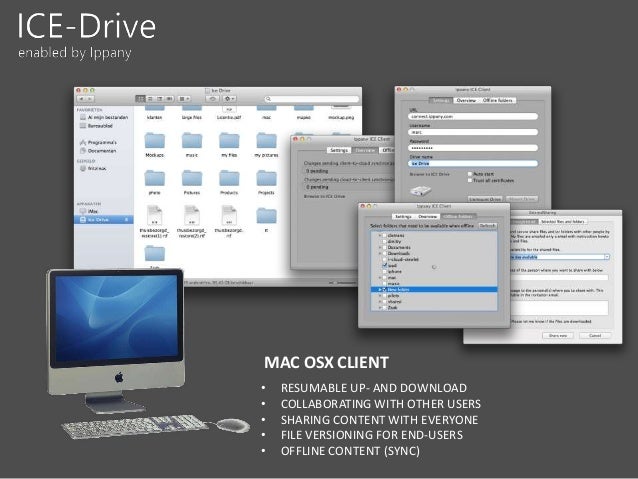Open the Pictures folder in Finder

[192, 178]
